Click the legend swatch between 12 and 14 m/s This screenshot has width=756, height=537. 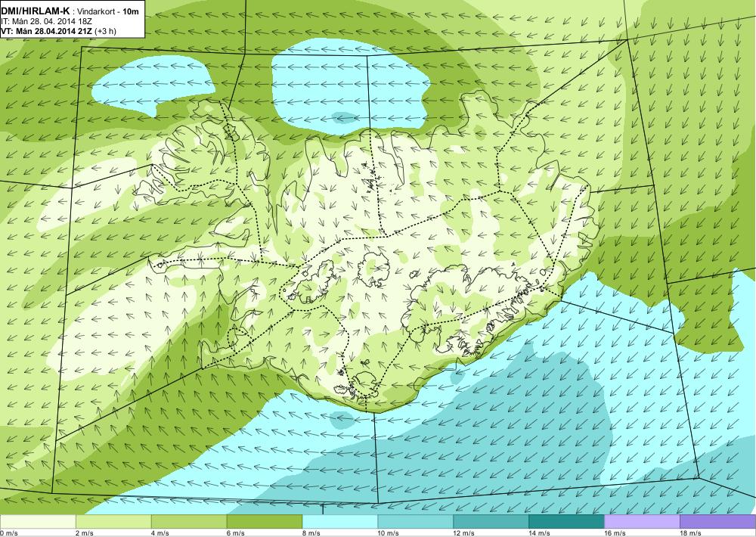tap(491, 522)
